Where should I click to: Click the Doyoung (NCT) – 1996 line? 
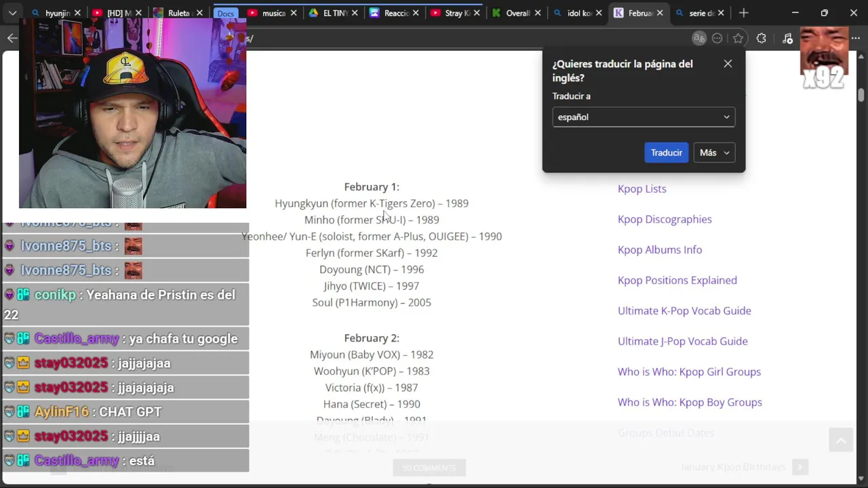[372, 269]
